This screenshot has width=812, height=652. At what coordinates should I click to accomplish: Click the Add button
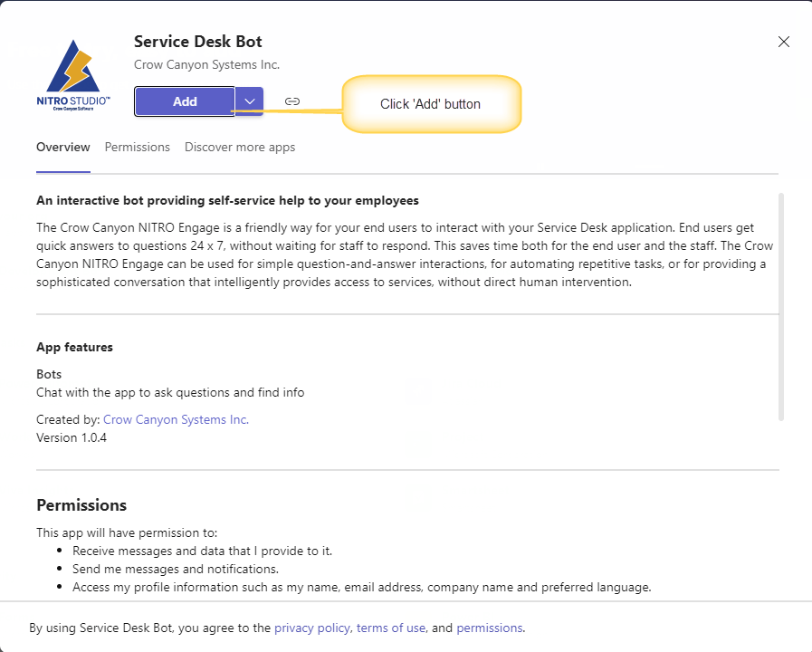click(185, 101)
